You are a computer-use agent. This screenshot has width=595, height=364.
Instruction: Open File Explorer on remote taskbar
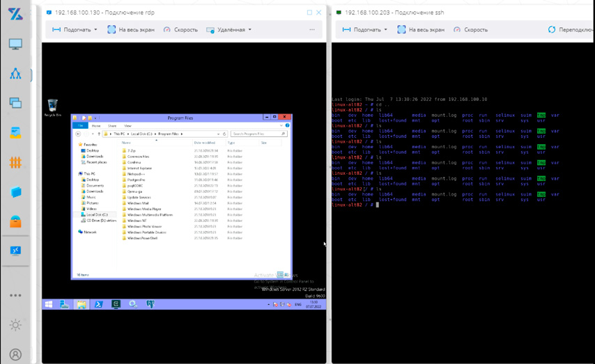pyautogui.click(x=82, y=304)
